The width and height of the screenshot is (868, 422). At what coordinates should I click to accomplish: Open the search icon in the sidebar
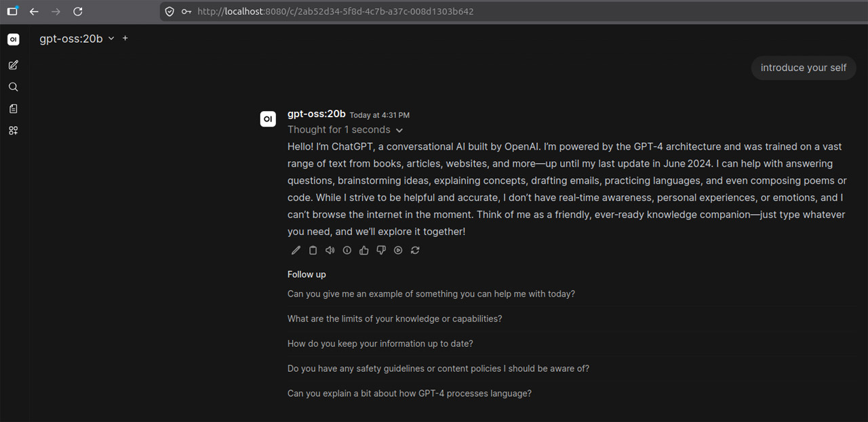coord(13,87)
